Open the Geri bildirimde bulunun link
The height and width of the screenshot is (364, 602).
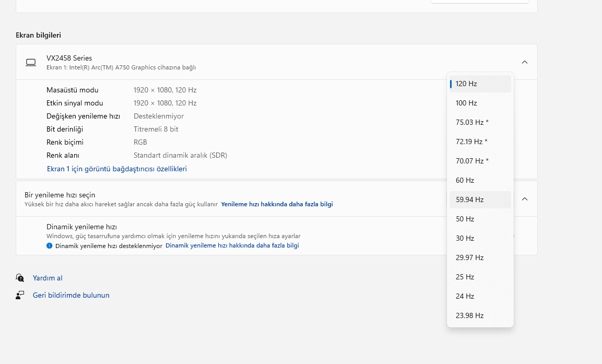pyautogui.click(x=71, y=295)
